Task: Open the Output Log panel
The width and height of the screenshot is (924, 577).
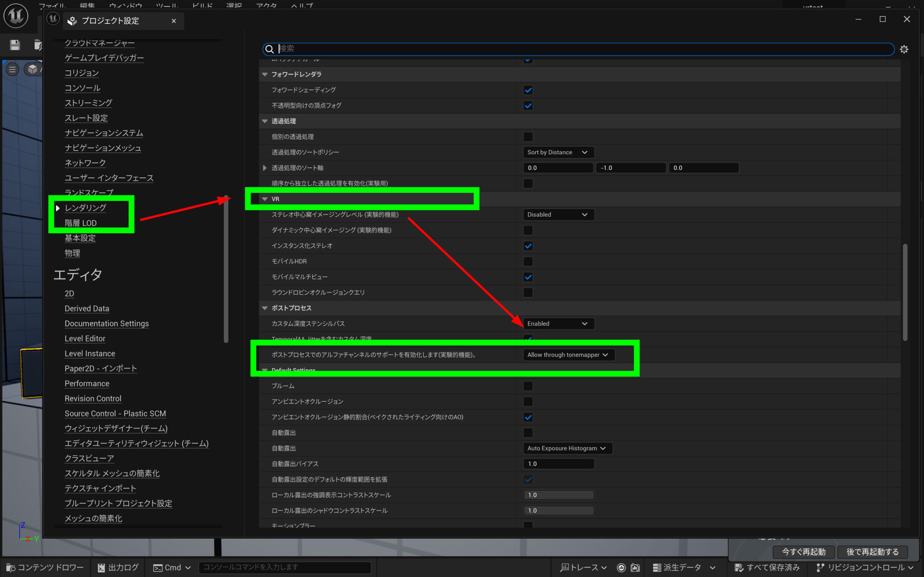Action: (118, 568)
